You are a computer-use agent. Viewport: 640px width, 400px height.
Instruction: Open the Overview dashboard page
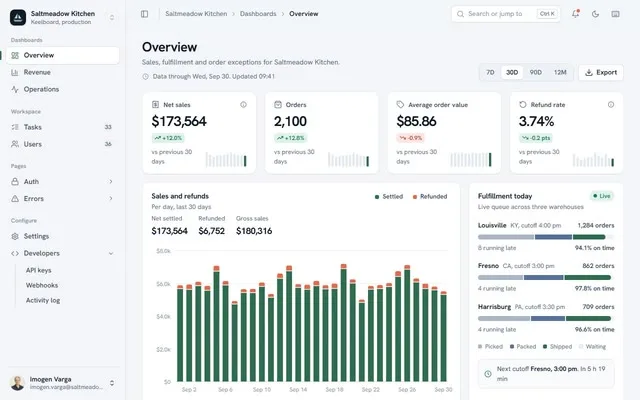pos(63,56)
